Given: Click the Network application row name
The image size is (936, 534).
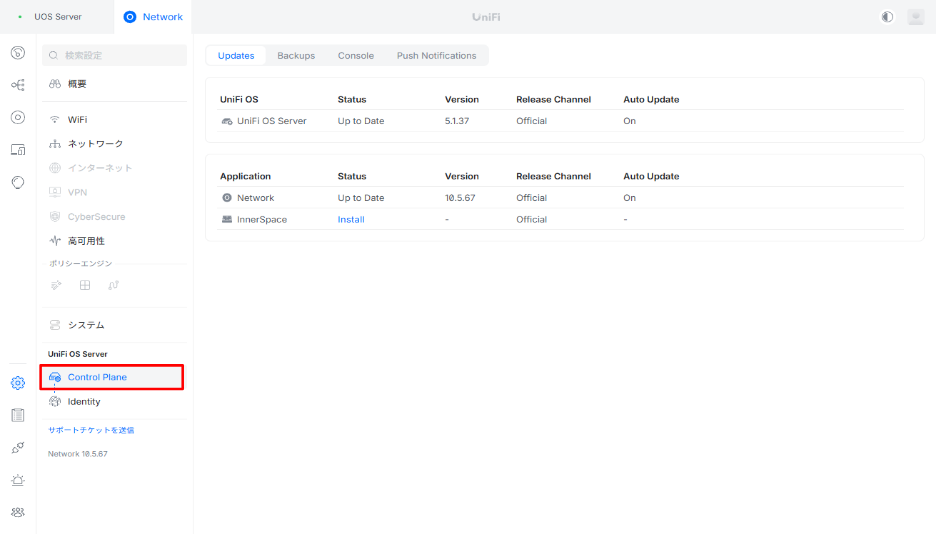Looking at the screenshot, I should tap(255, 197).
